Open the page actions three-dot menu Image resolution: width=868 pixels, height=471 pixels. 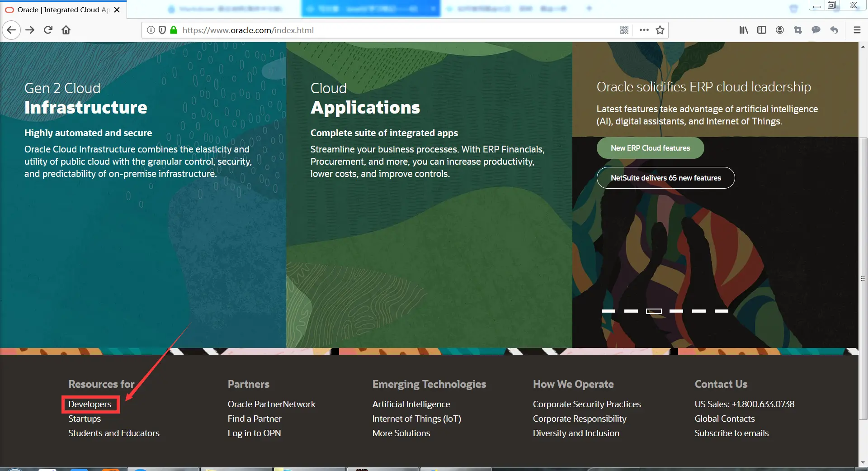[x=644, y=30]
